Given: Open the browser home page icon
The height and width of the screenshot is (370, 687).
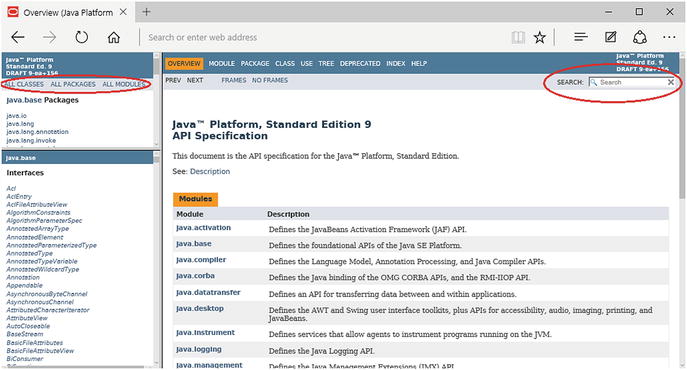Looking at the screenshot, I should coord(113,37).
